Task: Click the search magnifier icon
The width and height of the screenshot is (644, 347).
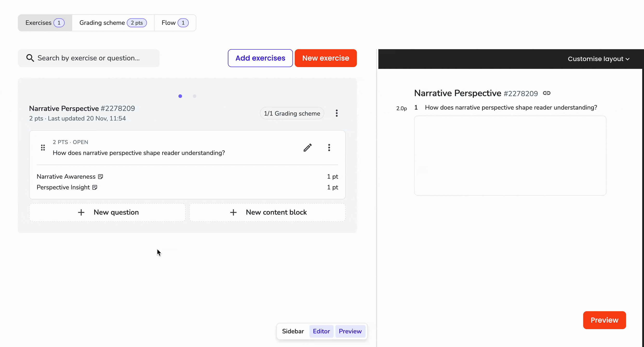Action: point(30,58)
